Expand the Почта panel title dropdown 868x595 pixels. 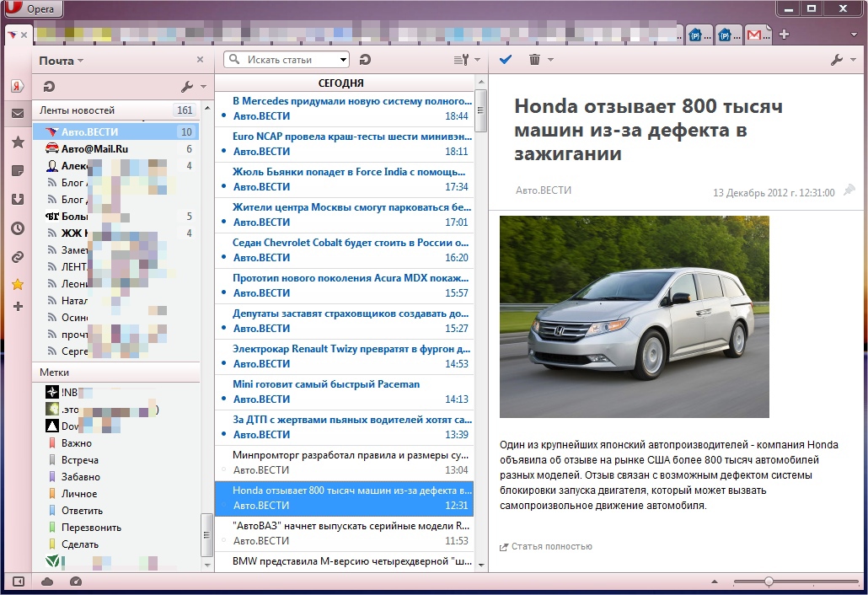[62, 61]
